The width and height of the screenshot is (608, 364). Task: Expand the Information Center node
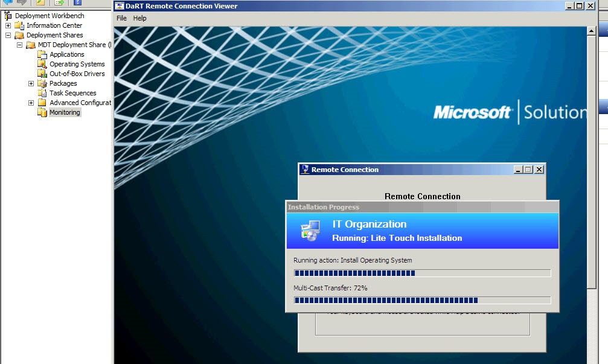tap(8, 25)
